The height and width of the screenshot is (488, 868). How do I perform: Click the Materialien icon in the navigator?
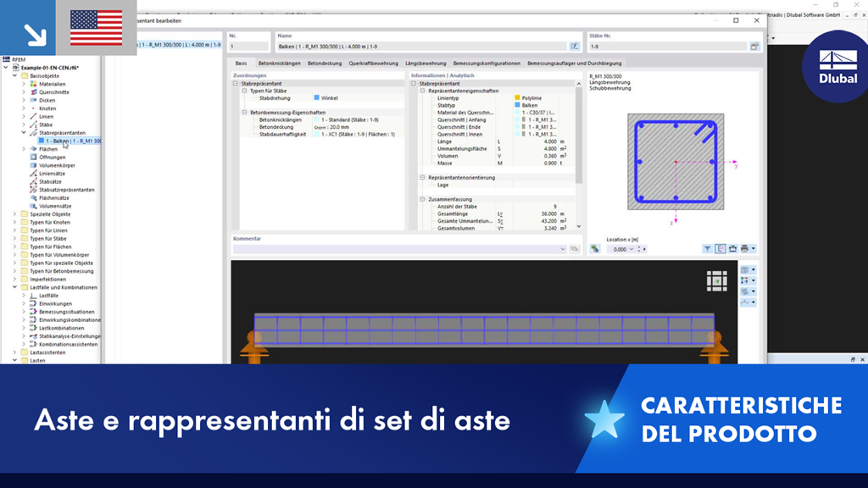33,84
